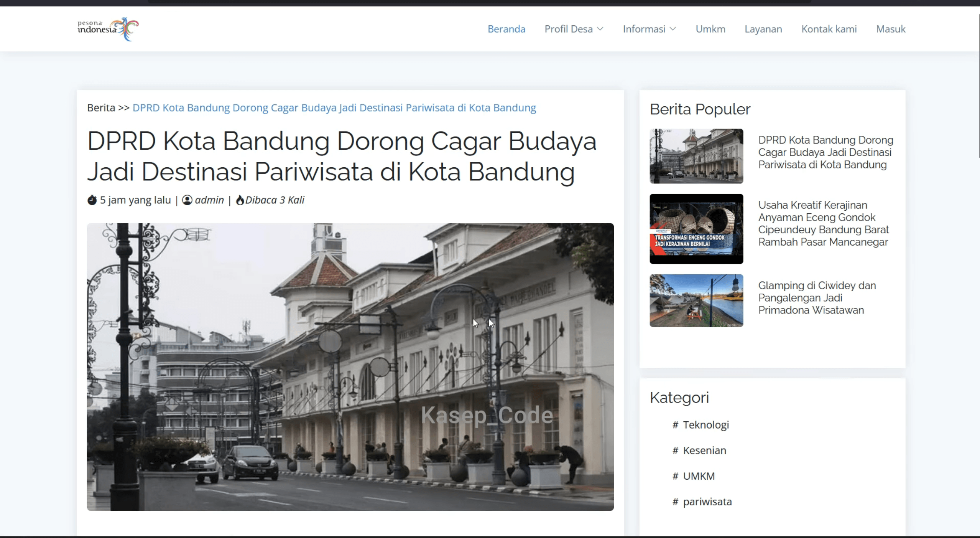
Task: Open the Umkm menu item
Action: click(710, 29)
